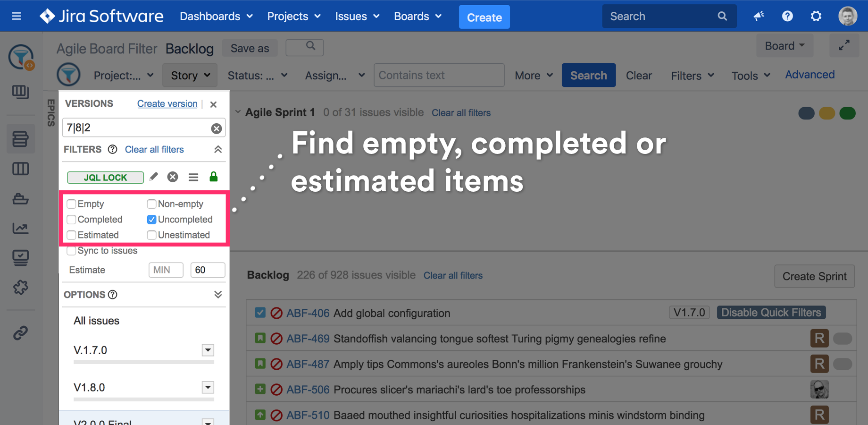Screen dimensions: 868x425
Task: Uncheck the Uncompleted checkbox
Action: [151, 220]
